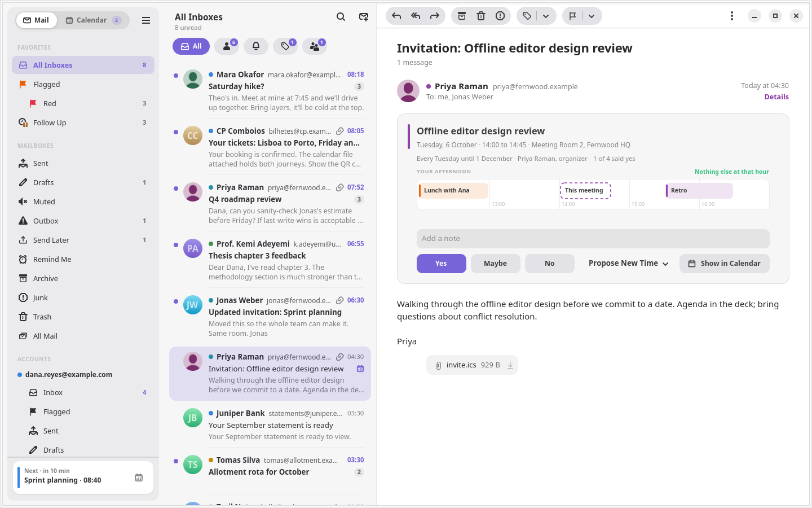Open the Thesis chapter 3 feedback email
The width and height of the screenshot is (812, 508).
[x=270, y=260]
